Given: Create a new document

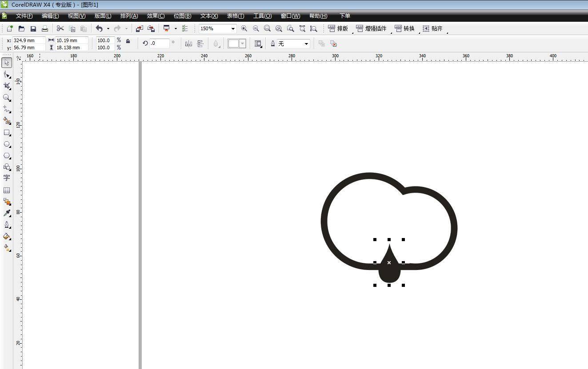Looking at the screenshot, I should [10, 28].
